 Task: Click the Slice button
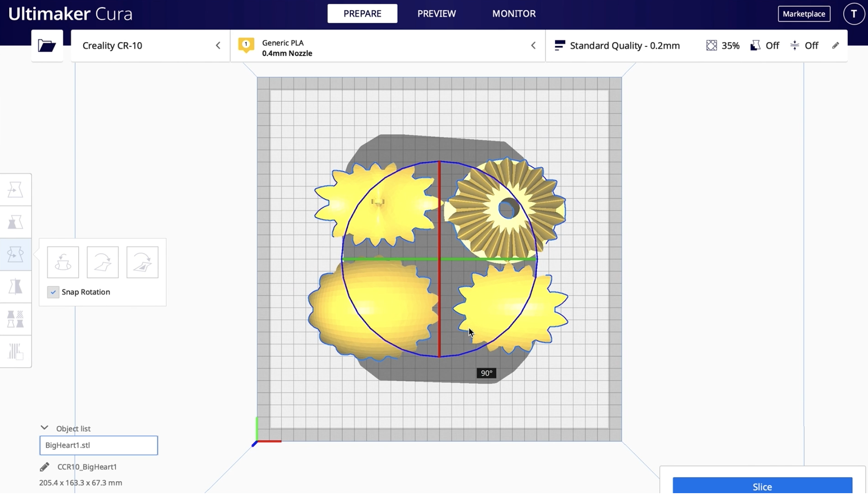pyautogui.click(x=762, y=486)
